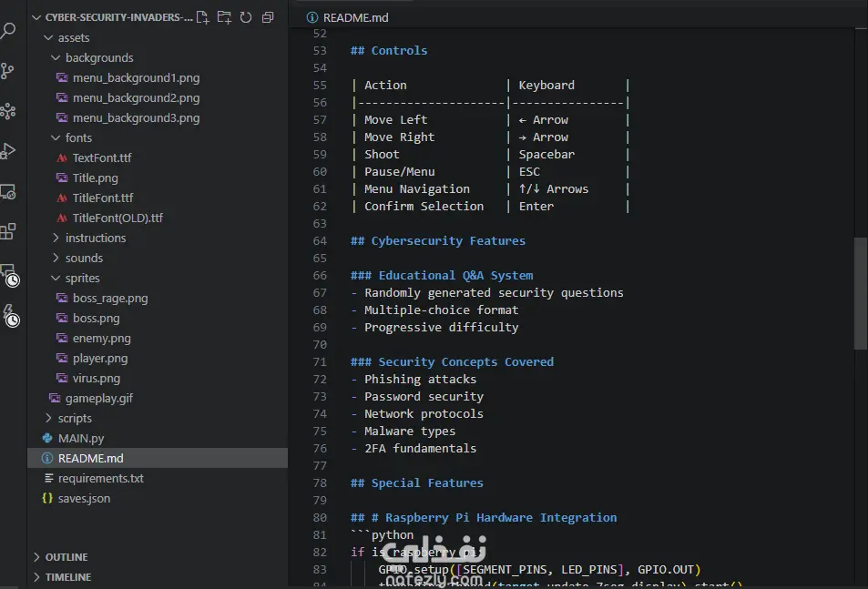
Task: Open virus.png sprite file
Action: (97, 378)
